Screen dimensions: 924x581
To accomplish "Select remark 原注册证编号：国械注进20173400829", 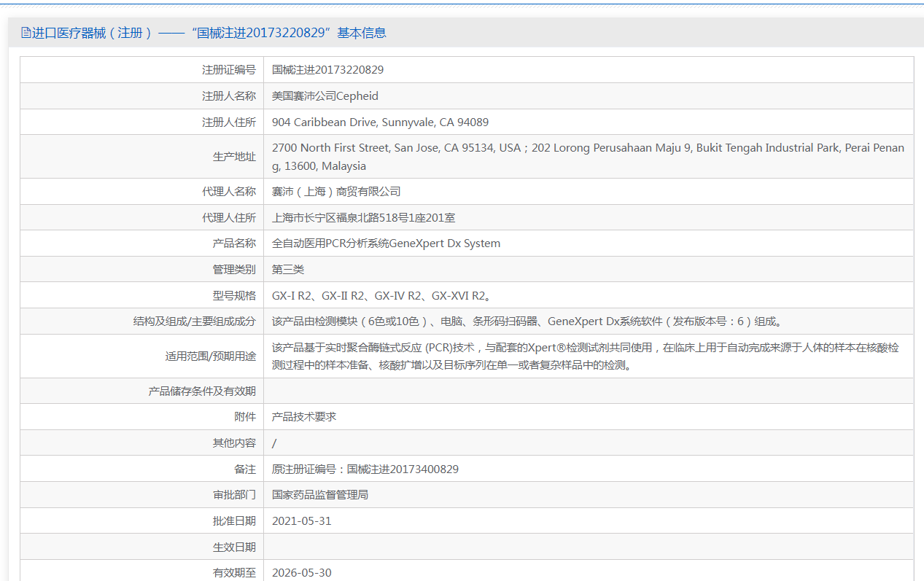I will coord(365,469).
